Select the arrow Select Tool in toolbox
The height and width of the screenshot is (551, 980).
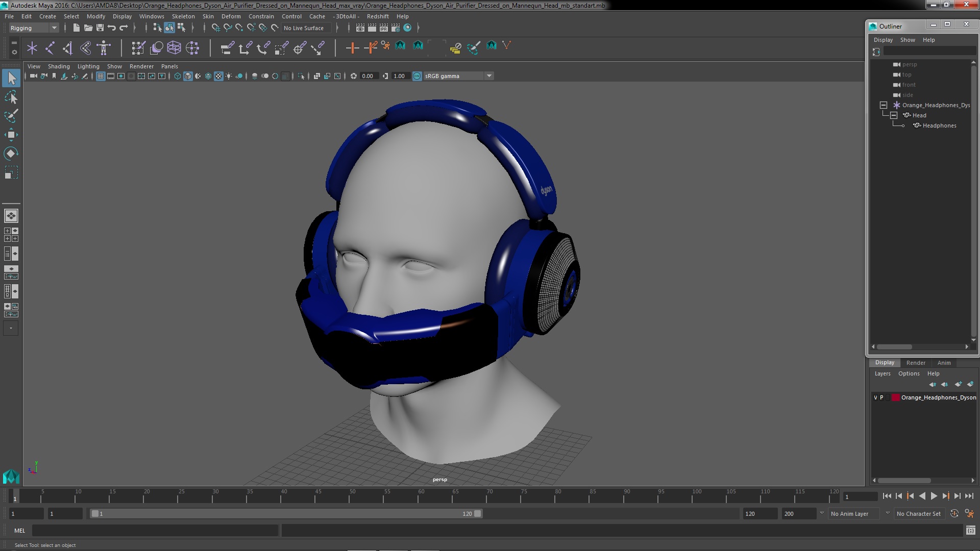(11, 78)
